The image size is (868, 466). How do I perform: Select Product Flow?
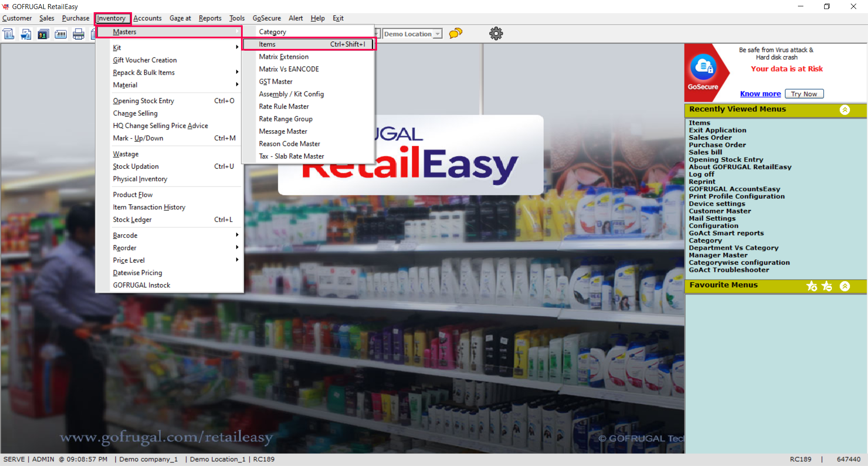170,195
